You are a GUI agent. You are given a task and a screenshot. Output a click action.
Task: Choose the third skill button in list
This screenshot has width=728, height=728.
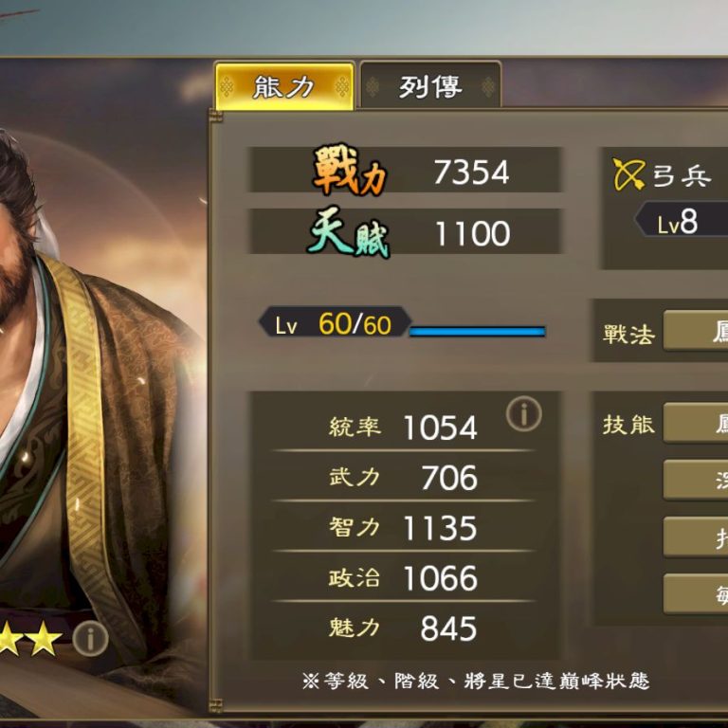(x=696, y=537)
